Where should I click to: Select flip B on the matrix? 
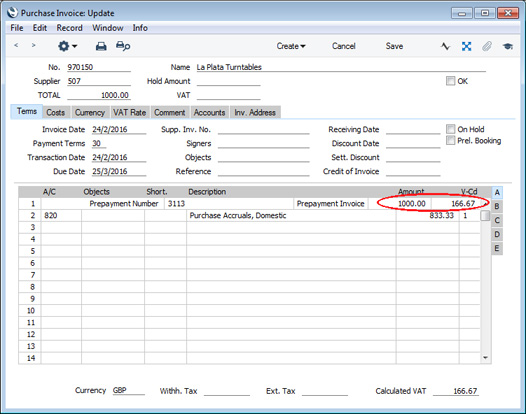pos(497,206)
